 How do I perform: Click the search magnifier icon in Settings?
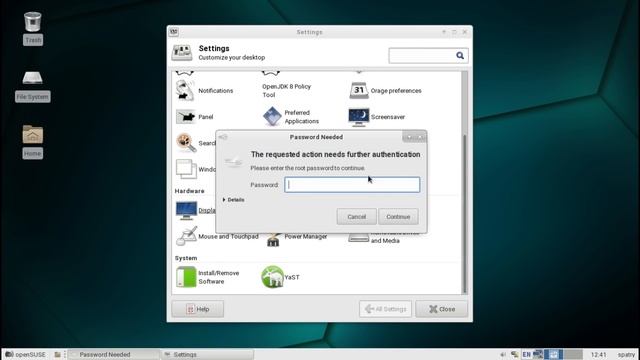click(460, 56)
